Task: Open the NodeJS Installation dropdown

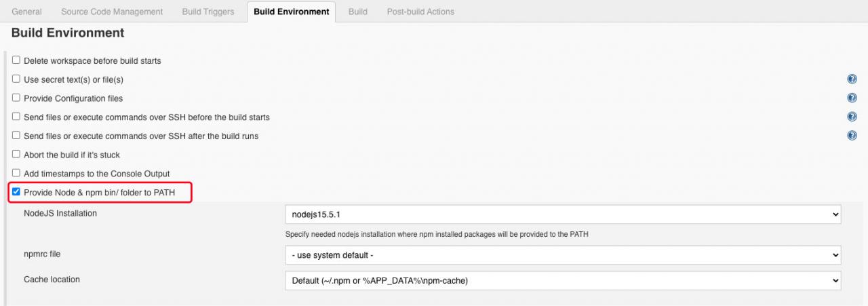Action: [563, 214]
